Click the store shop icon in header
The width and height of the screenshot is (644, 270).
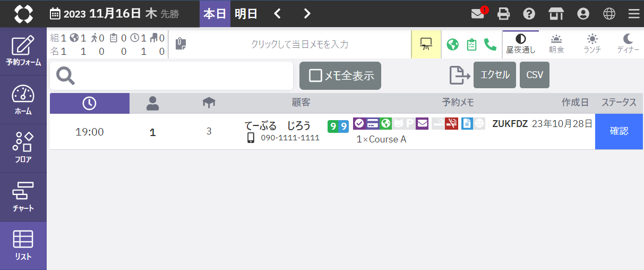tap(556, 14)
